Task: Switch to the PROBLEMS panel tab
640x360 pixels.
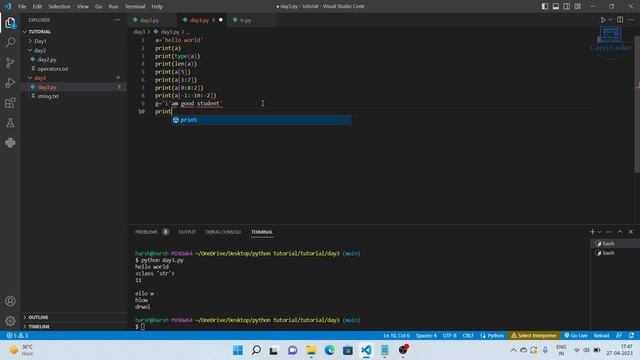Action: click(146, 232)
